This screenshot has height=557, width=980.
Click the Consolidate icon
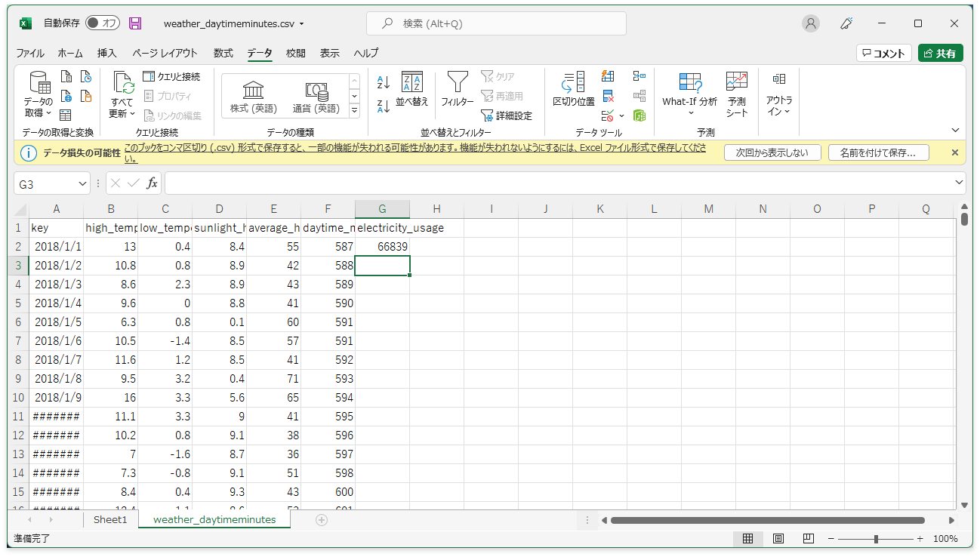639,76
